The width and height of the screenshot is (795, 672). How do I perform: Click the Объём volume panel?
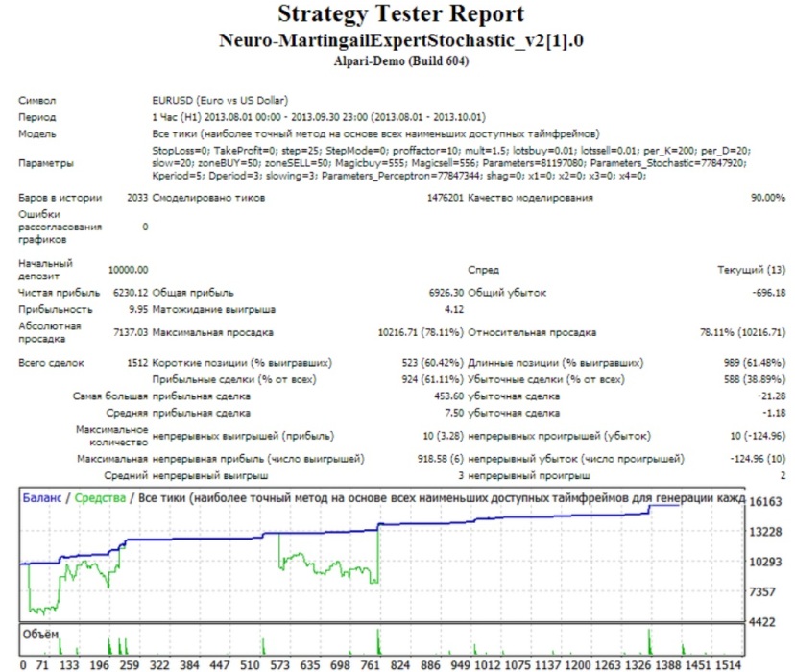[38, 632]
